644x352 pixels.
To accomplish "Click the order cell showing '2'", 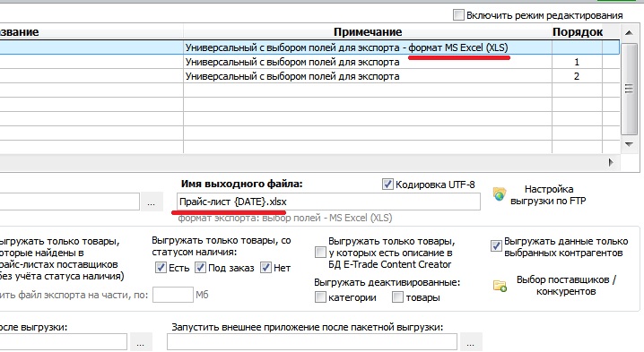I will pyautogui.click(x=577, y=76).
